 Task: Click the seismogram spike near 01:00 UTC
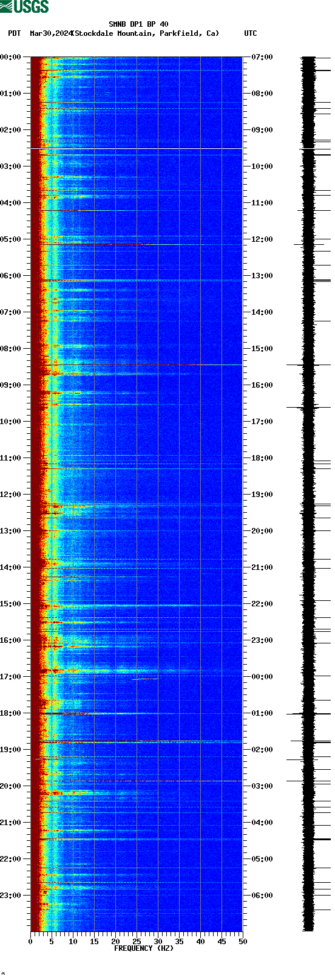308,714
